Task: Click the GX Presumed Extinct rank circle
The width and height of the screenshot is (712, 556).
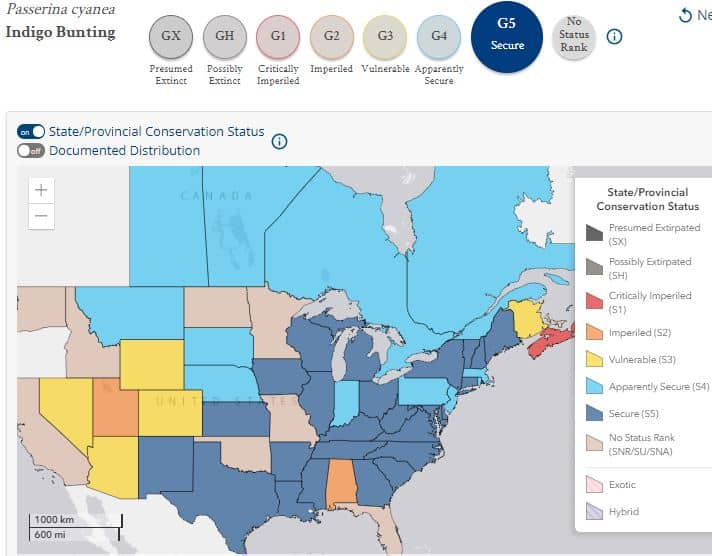Action: pos(171,36)
